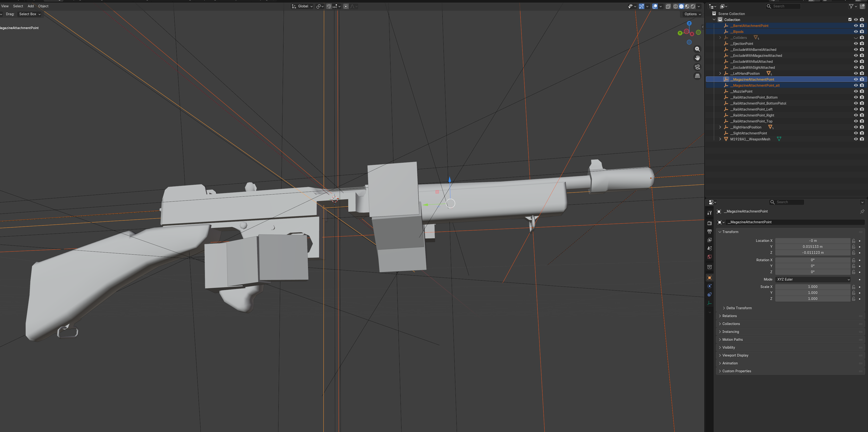The height and width of the screenshot is (432, 868).
Task: Click the Scale X value field
Action: 812,287
